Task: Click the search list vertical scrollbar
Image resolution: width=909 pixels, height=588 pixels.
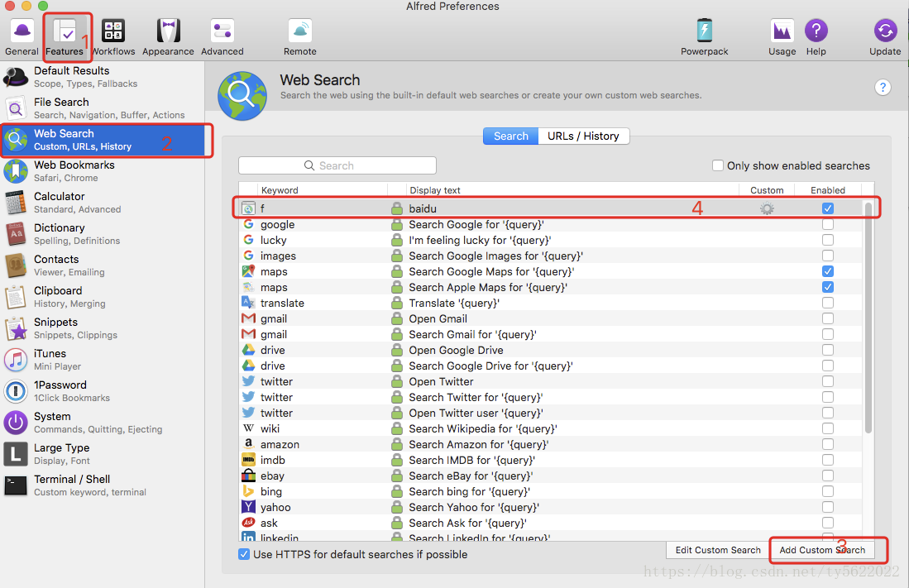Action: tap(868, 317)
